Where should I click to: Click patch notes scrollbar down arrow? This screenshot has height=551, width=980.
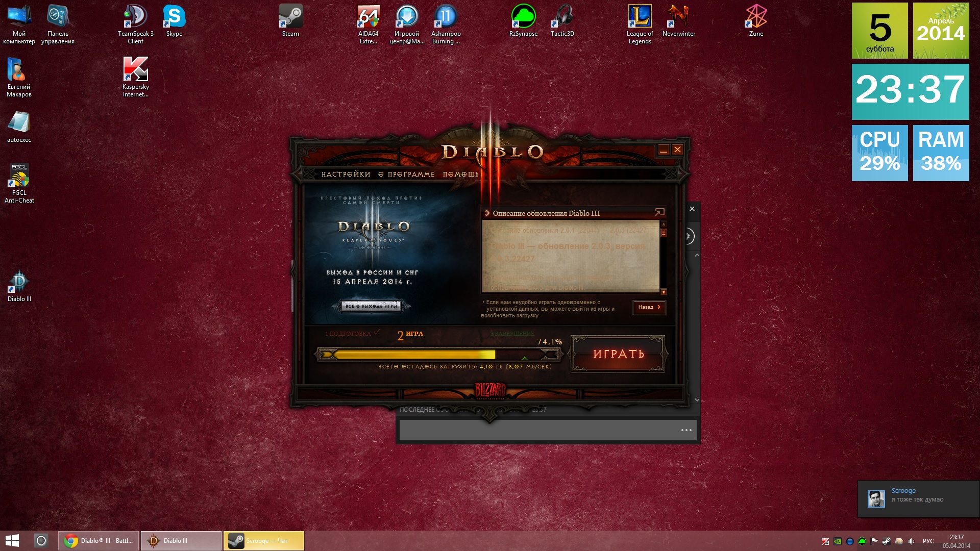(664, 292)
